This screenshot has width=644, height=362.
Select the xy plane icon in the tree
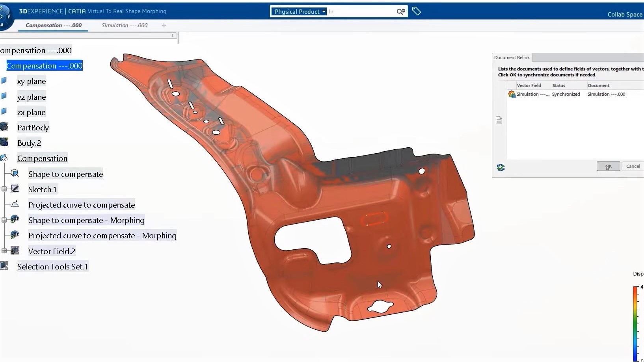tap(4, 80)
